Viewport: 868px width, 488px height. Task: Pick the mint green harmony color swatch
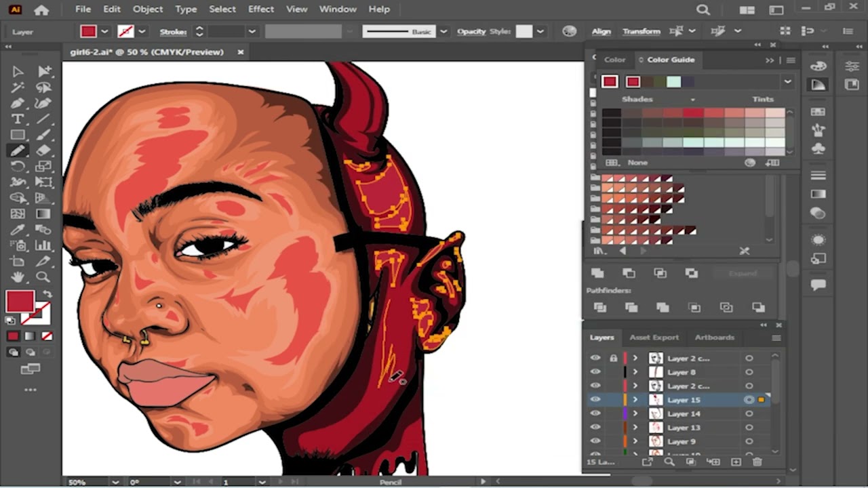coord(673,81)
